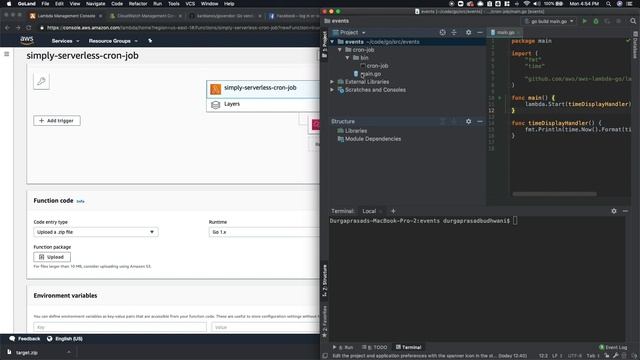This screenshot has width=640, height=360.
Task: Select main.go in the project tree
Action: 367,74
